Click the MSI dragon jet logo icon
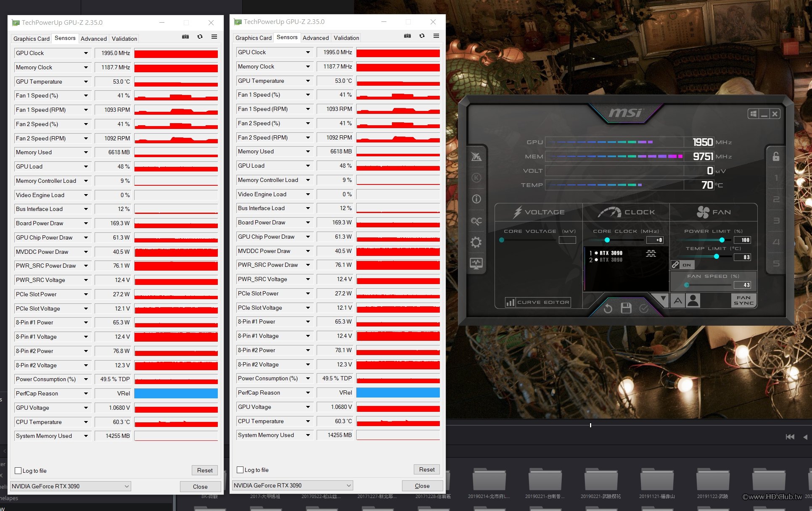Image resolution: width=812 pixels, height=511 pixels. point(476,156)
